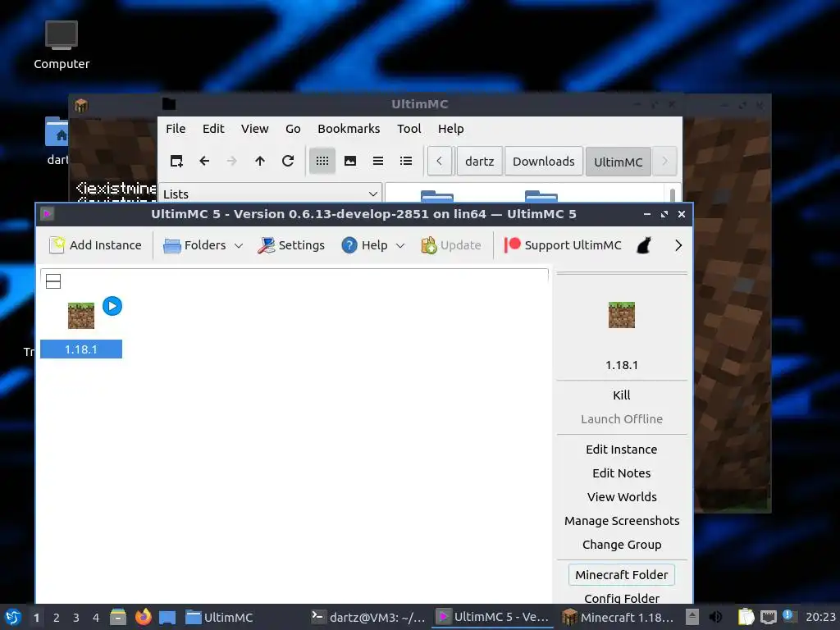Screen dimensions: 840x630
Task: Launch Firefox from the taskbar
Action: click(x=143, y=617)
